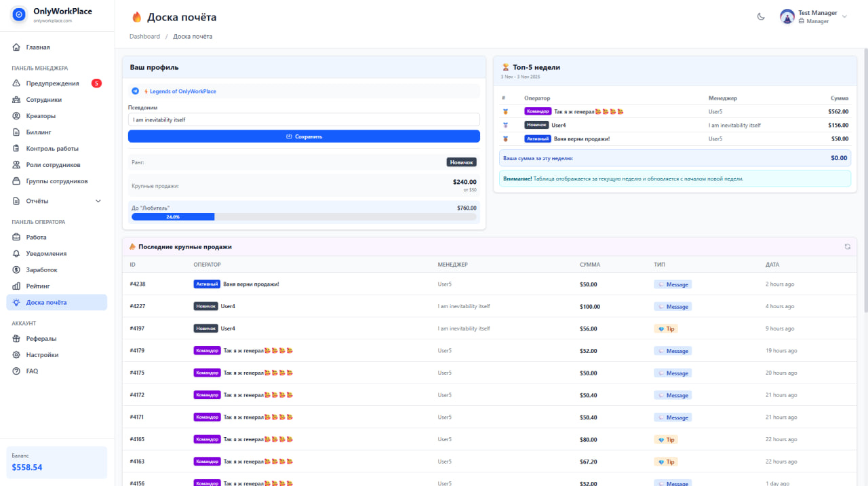Click the Заработок dollar icon
The height and width of the screenshot is (486, 868).
point(17,270)
